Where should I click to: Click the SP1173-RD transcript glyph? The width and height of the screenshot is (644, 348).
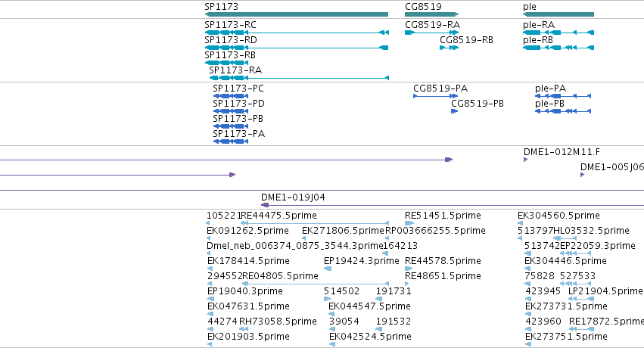(x=297, y=48)
